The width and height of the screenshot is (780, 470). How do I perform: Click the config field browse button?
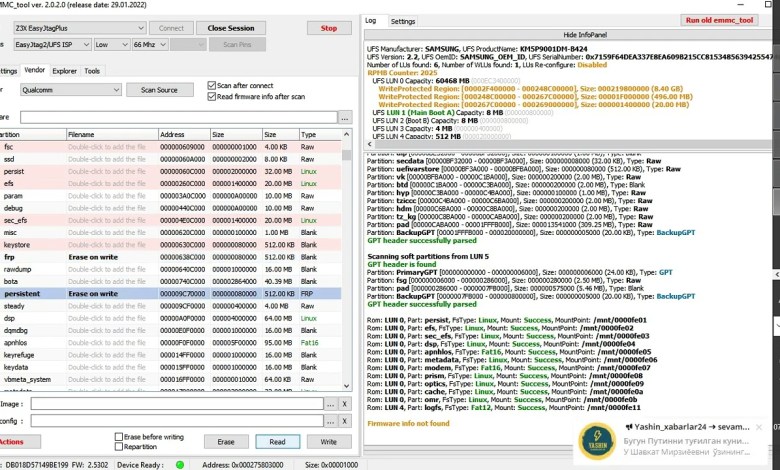[x=331, y=421]
